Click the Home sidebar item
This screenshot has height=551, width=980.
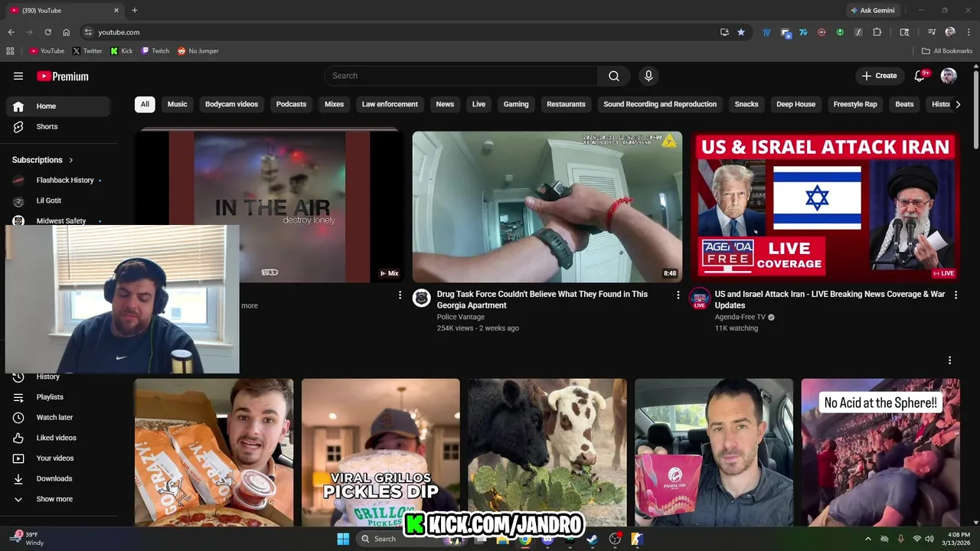pyautogui.click(x=57, y=106)
